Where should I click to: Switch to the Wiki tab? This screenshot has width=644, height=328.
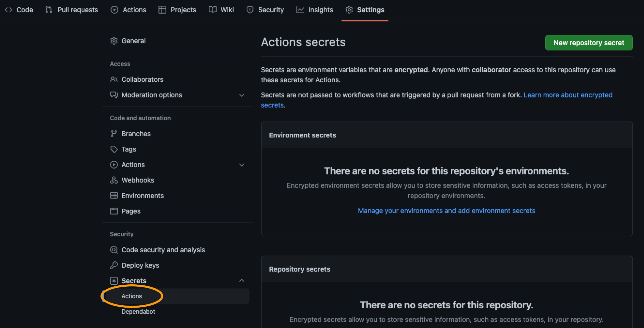[221, 10]
